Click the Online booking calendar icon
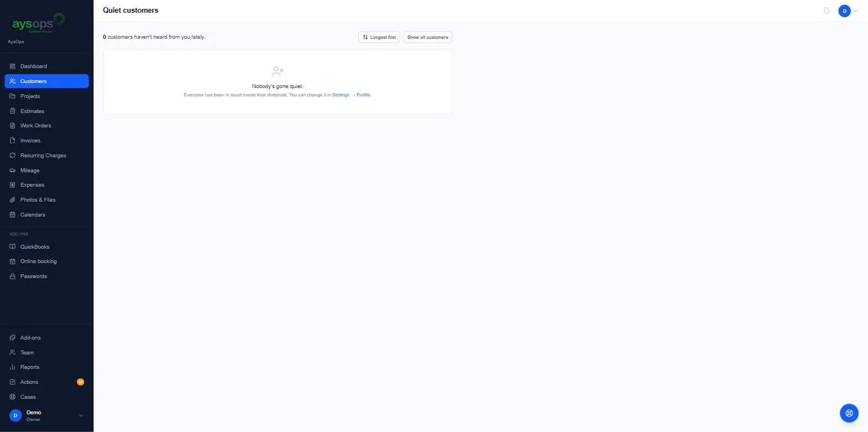Screen dimensions: 868x432 13,261
